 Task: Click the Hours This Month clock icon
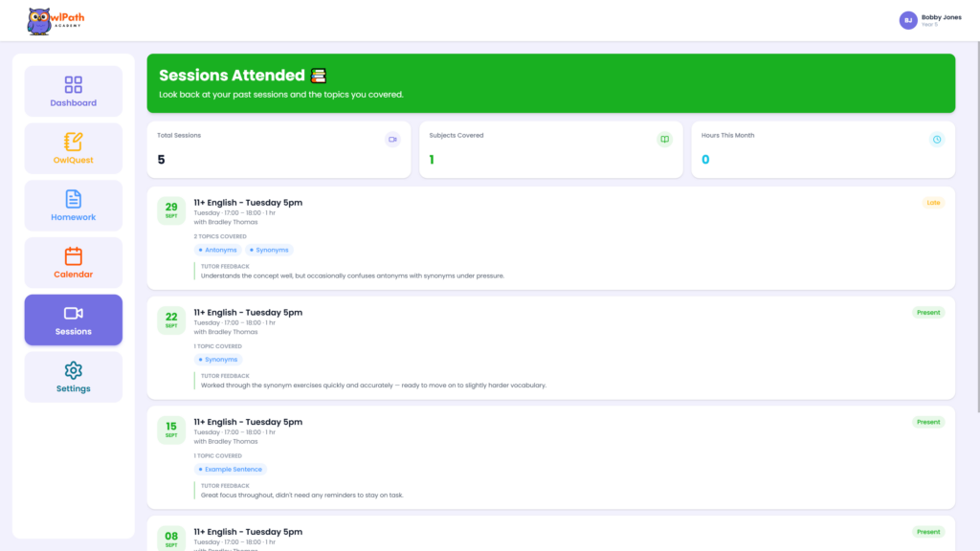pos(936,140)
